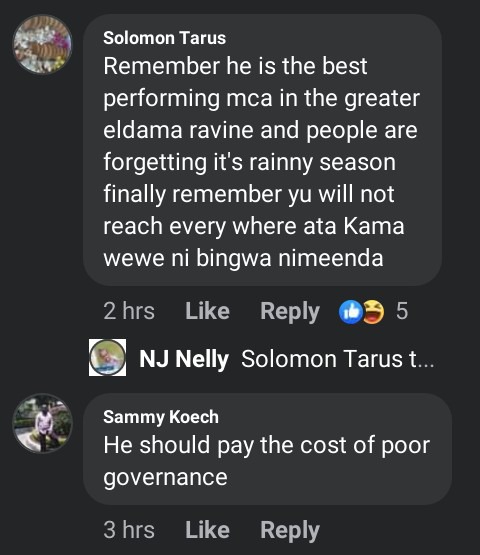The height and width of the screenshot is (555, 480).
Task: View the reaction count of 5
Action: 402,311
